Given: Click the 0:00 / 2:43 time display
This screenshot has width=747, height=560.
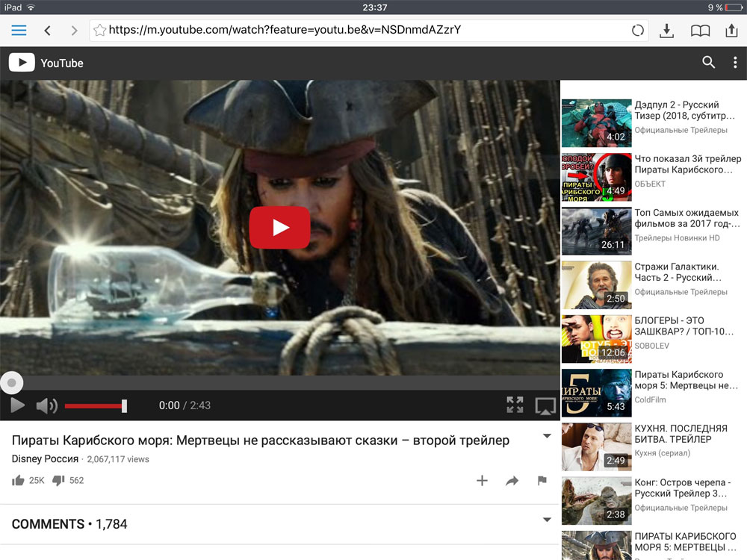Looking at the screenshot, I should coord(185,405).
